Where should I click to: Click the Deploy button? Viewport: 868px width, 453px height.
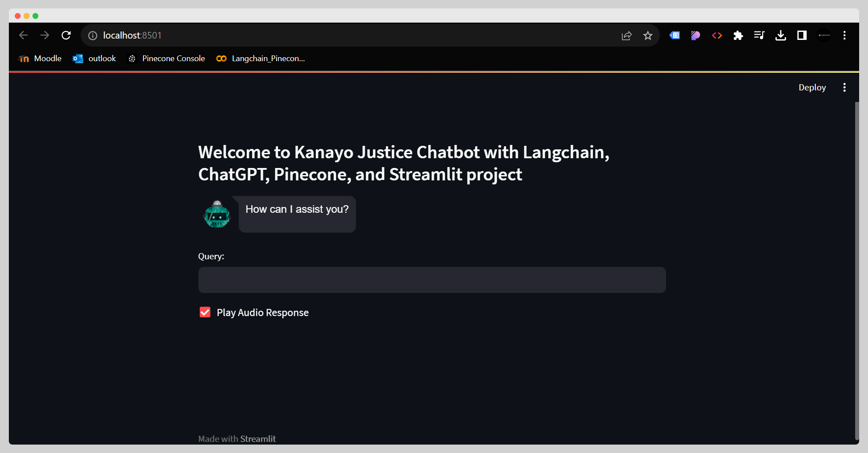tap(812, 87)
